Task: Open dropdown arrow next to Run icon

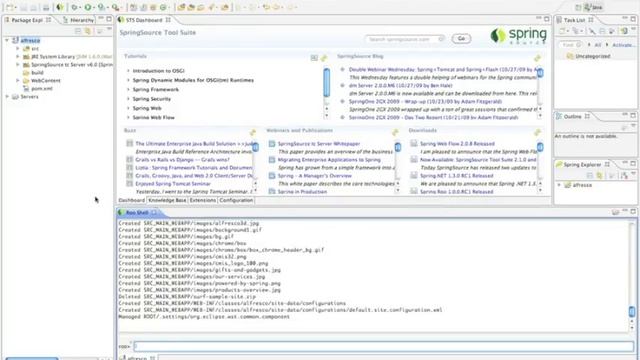Action: pyautogui.click(x=93, y=8)
